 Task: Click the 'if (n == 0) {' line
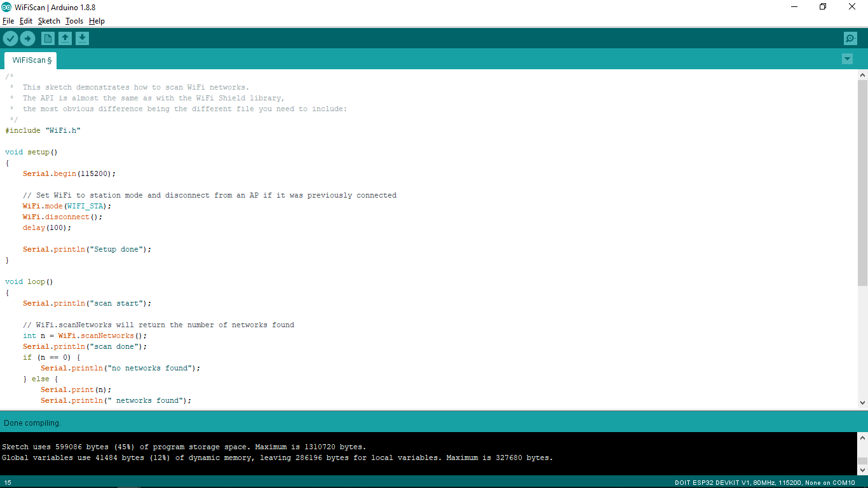point(52,357)
